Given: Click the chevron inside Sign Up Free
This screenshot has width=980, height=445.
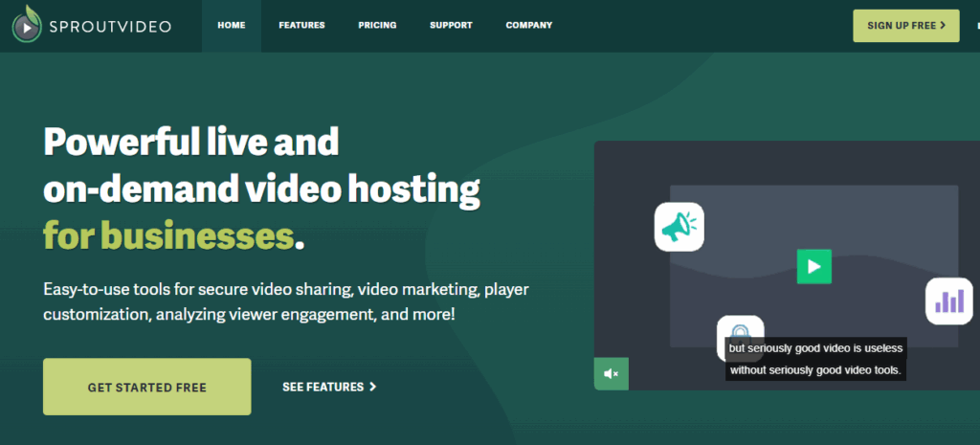Looking at the screenshot, I should pyautogui.click(x=943, y=26).
